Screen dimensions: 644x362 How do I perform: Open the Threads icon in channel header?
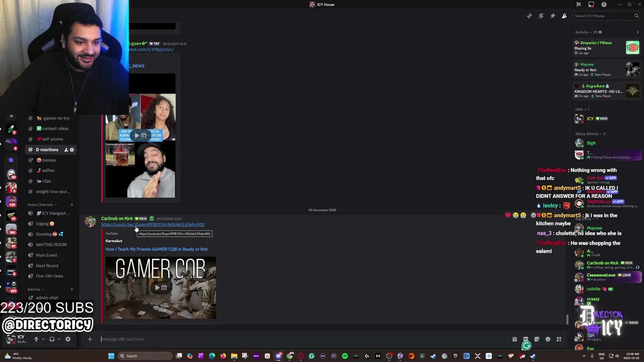click(x=529, y=16)
